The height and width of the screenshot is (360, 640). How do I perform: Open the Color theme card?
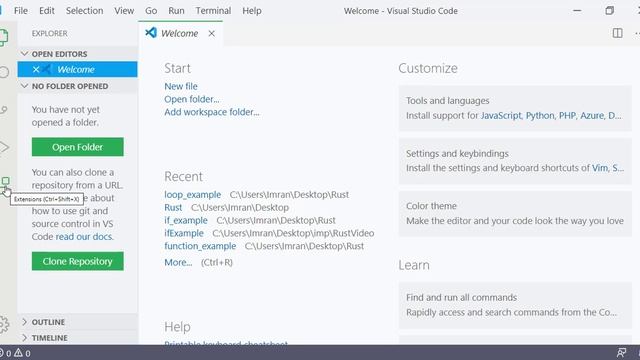tap(515, 213)
